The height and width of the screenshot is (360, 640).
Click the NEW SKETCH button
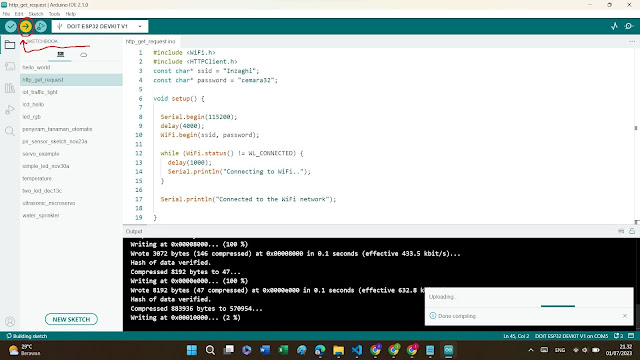tap(71, 319)
